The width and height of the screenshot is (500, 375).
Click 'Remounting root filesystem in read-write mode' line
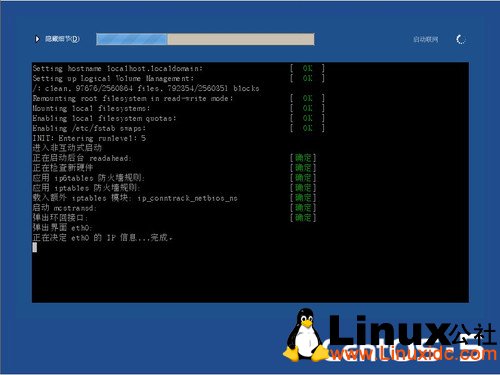tap(133, 99)
